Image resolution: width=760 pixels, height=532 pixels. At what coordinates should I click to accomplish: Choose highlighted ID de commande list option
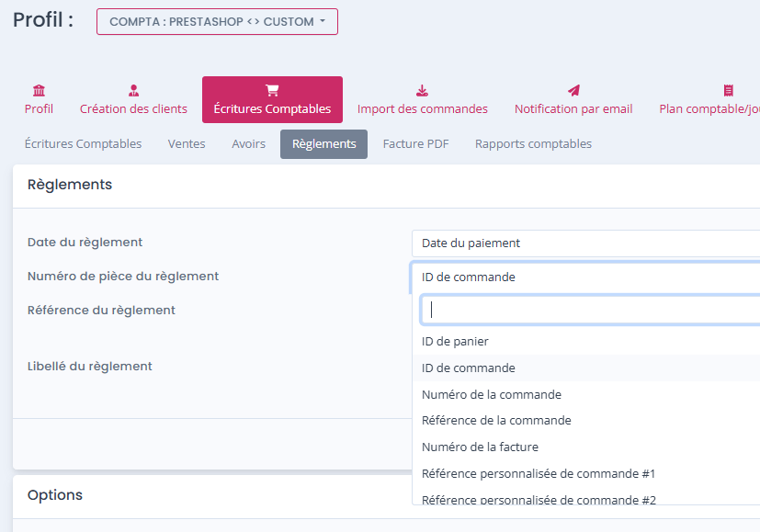click(586, 368)
